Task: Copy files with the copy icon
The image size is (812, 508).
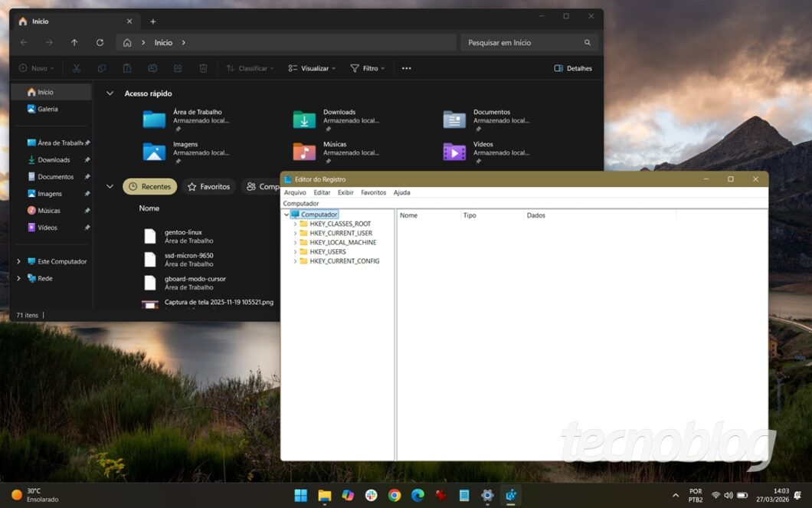Action: tap(101, 68)
